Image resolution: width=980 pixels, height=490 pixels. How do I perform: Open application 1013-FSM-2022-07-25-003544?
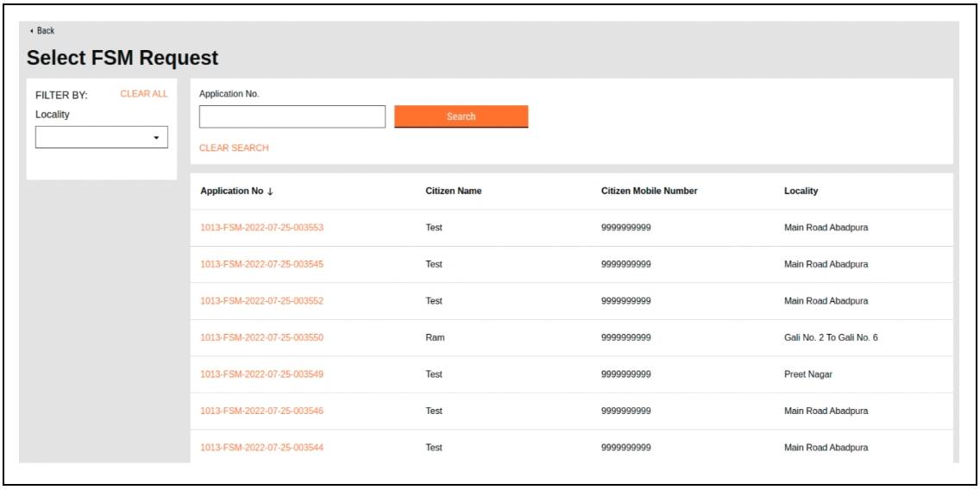[x=261, y=448]
